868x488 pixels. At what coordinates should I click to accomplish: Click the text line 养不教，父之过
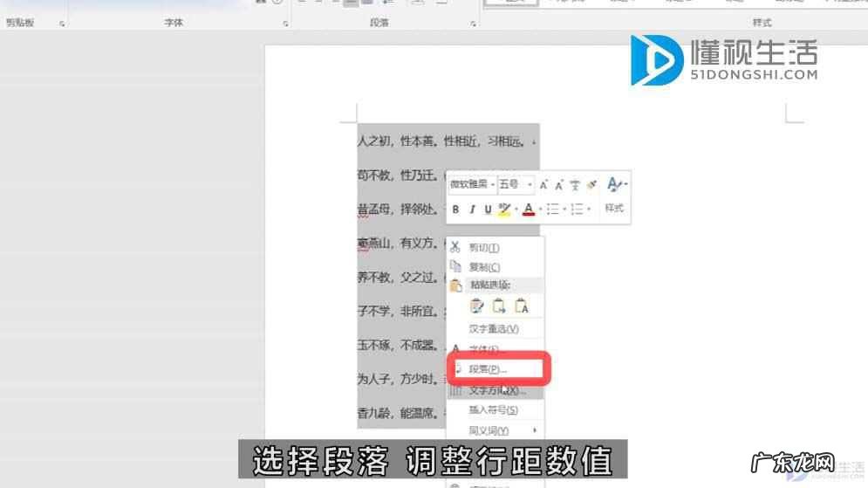pyautogui.click(x=398, y=278)
